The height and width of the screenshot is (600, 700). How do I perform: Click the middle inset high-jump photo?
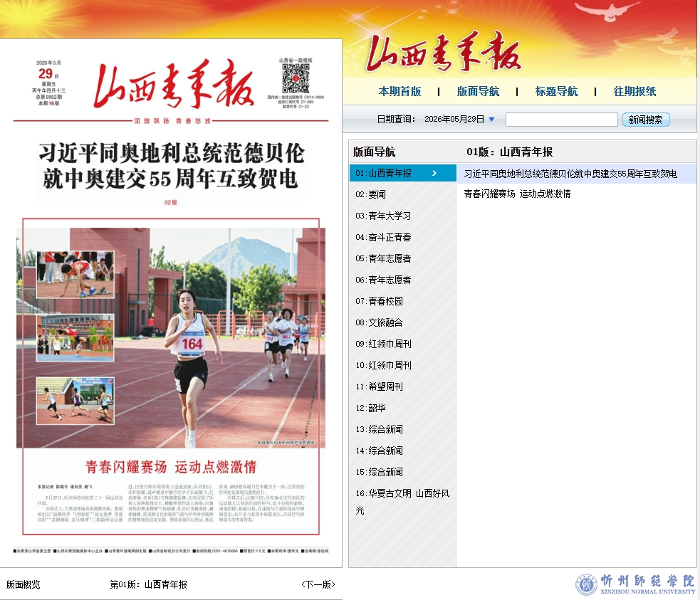click(x=75, y=337)
